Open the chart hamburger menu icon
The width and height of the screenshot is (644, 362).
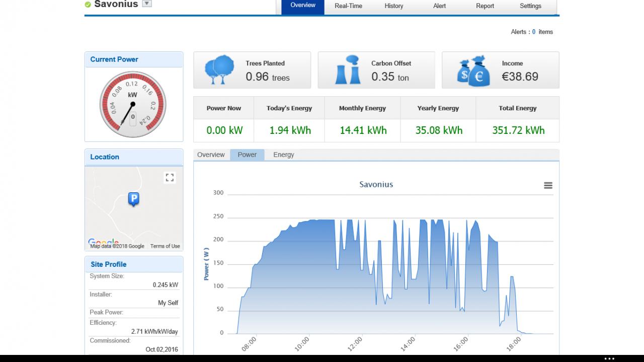pyautogui.click(x=548, y=185)
